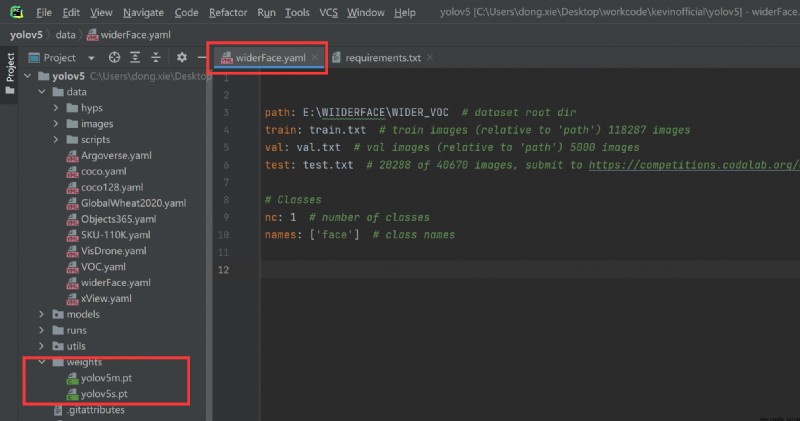Viewport: 800px width, 421px height.
Task: Select SKU-110K.yaml file icon
Action: (72, 235)
